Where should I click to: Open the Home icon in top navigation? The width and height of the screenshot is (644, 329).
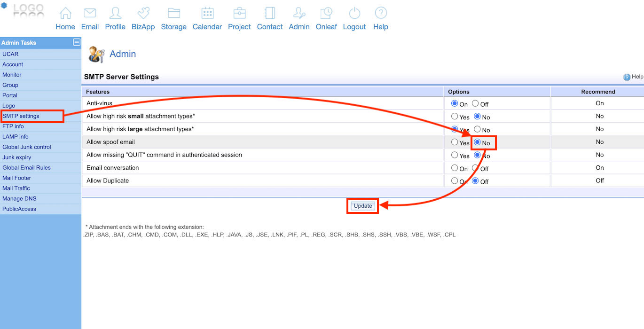click(x=65, y=14)
